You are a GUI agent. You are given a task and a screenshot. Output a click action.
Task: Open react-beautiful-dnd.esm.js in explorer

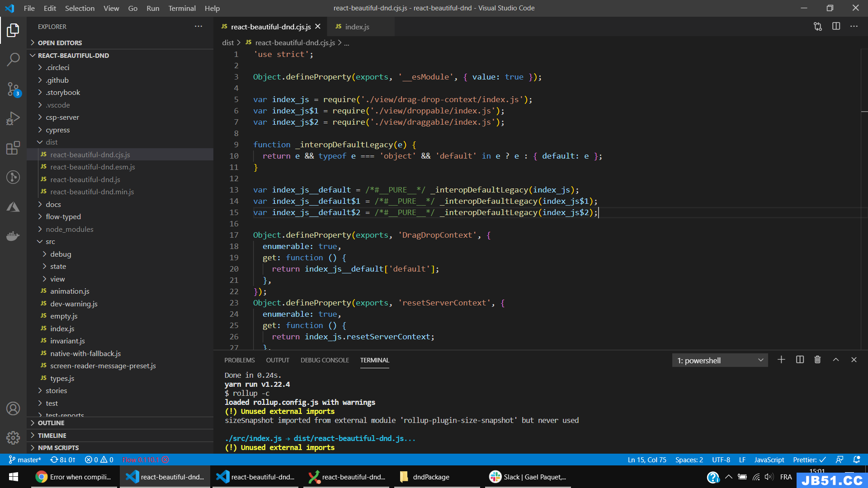(120, 167)
